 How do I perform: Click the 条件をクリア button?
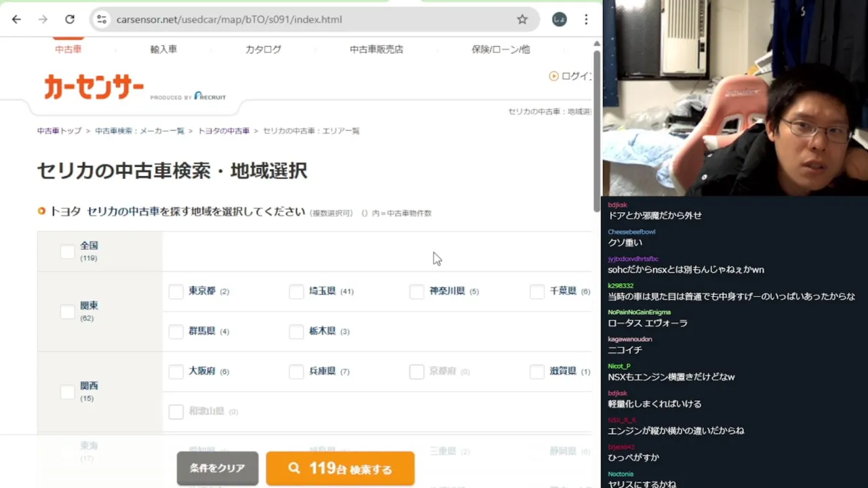tap(218, 468)
